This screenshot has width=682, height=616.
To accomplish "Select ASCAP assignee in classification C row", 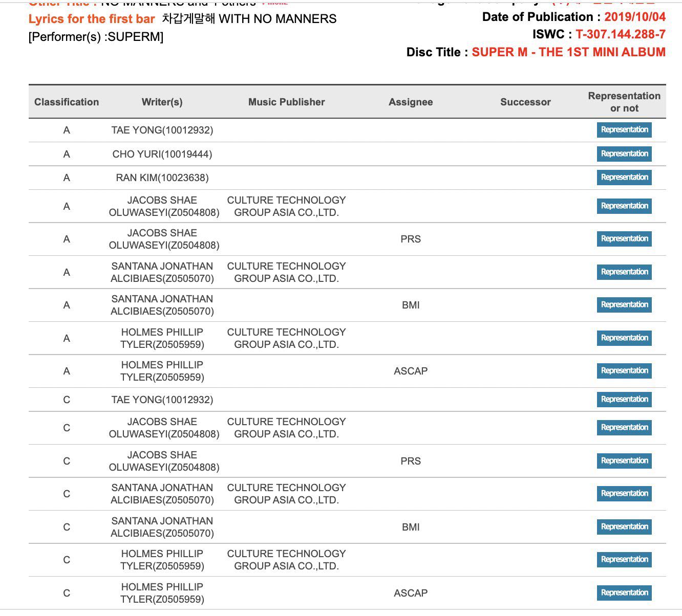I will (x=411, y=593).
